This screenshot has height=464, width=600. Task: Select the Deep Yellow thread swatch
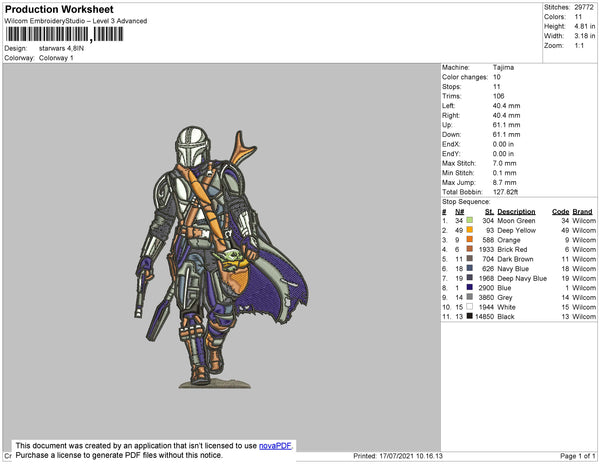point(469,230)
